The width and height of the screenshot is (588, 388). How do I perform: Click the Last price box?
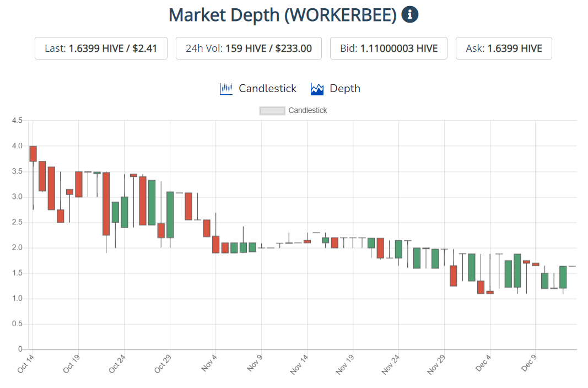tap(101, 48)
